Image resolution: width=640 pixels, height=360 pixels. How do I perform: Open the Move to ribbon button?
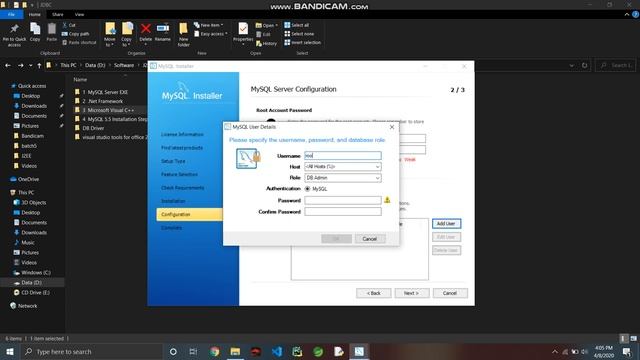coord(110,34)
